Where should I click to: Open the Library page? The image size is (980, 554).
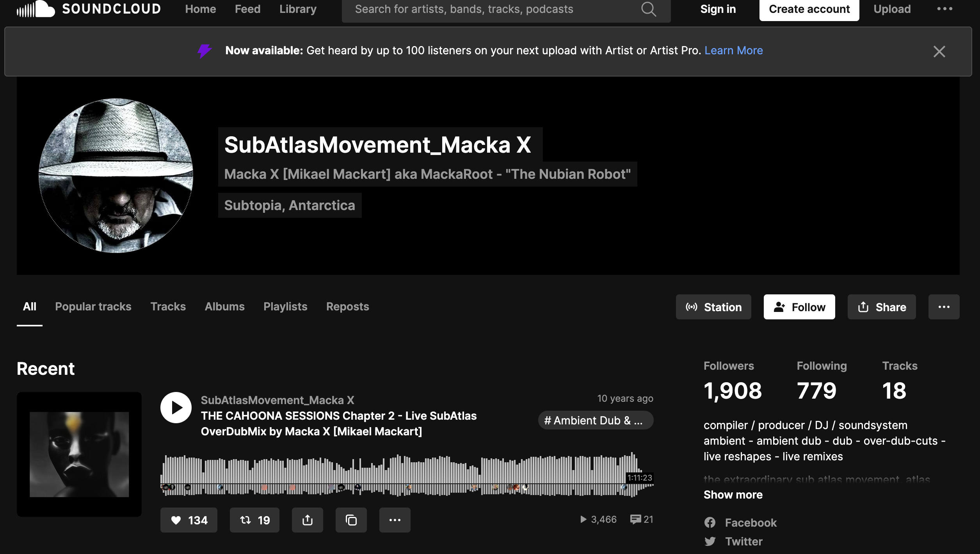(x=298, y=9)
